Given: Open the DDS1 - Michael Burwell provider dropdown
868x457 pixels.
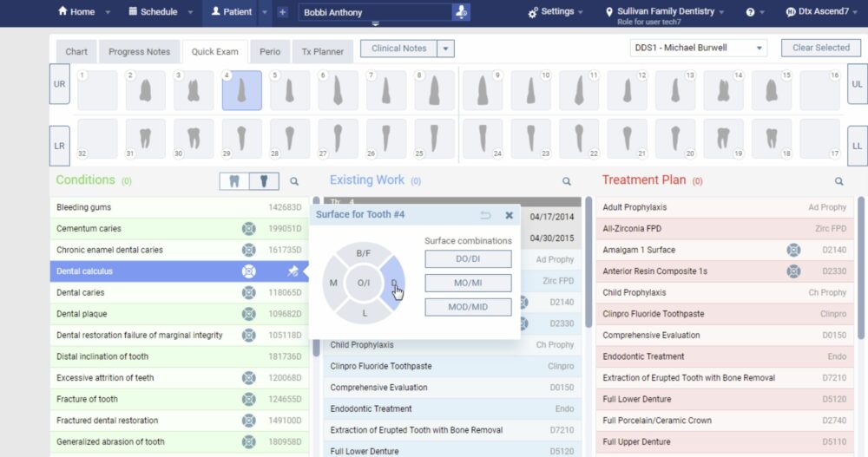Looking at the screenshot, I should (x=699, y=48).
